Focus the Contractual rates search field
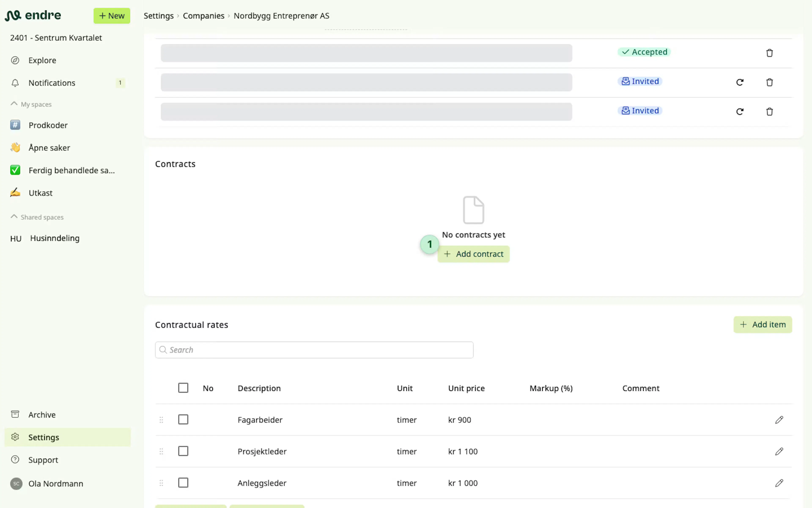Screen dimensions: 812x508 (314, 350)
